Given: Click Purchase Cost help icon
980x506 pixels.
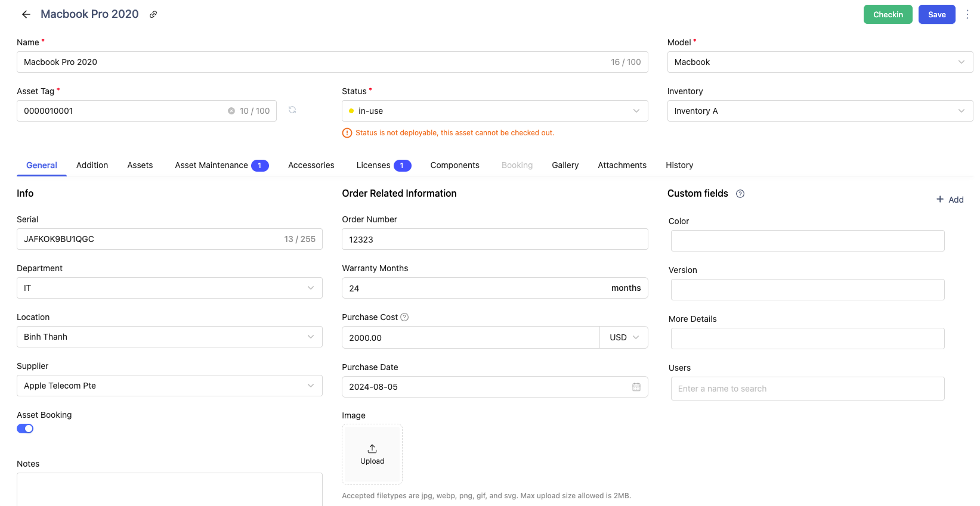Looking at the screenshot, I should pos(404,317).
